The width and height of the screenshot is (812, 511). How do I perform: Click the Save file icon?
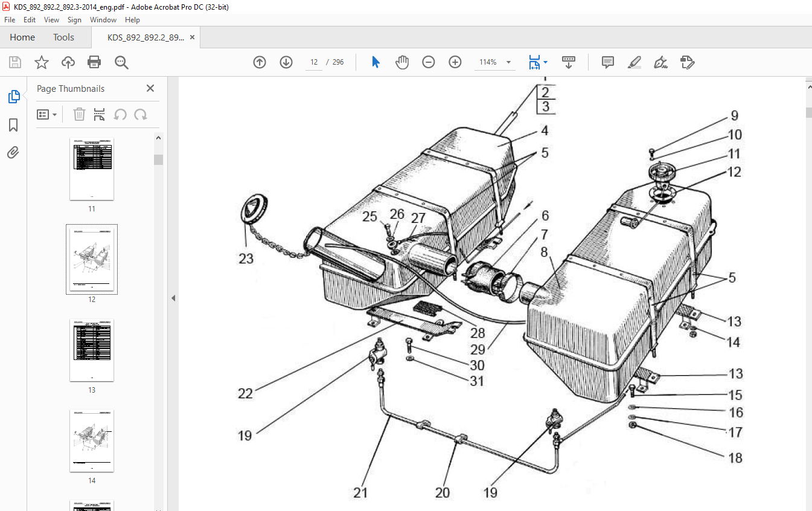coord(15,62)
